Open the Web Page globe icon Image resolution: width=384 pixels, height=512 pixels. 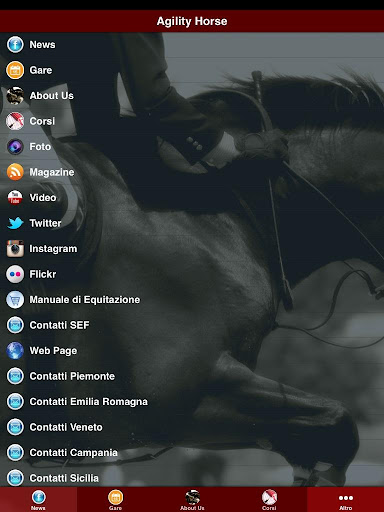click(15, 351)
